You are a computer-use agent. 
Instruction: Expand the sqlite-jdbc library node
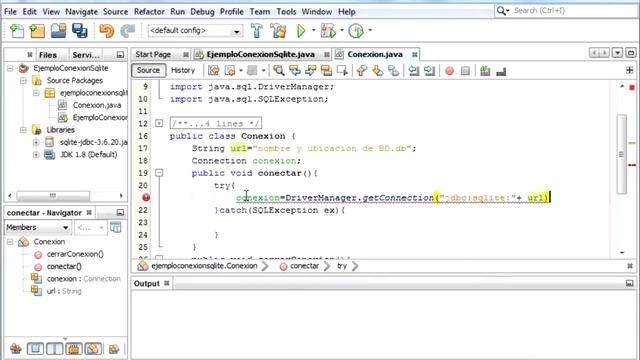click(36, 142)
